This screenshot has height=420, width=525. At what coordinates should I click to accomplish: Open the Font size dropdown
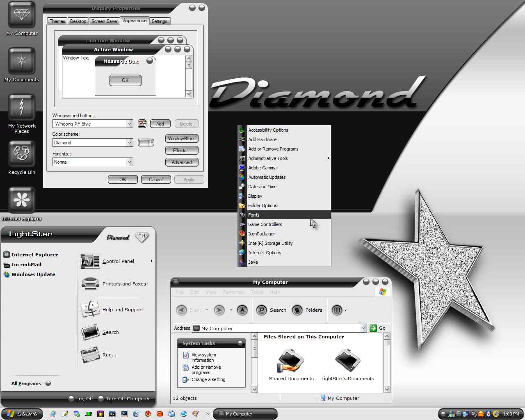130,162
